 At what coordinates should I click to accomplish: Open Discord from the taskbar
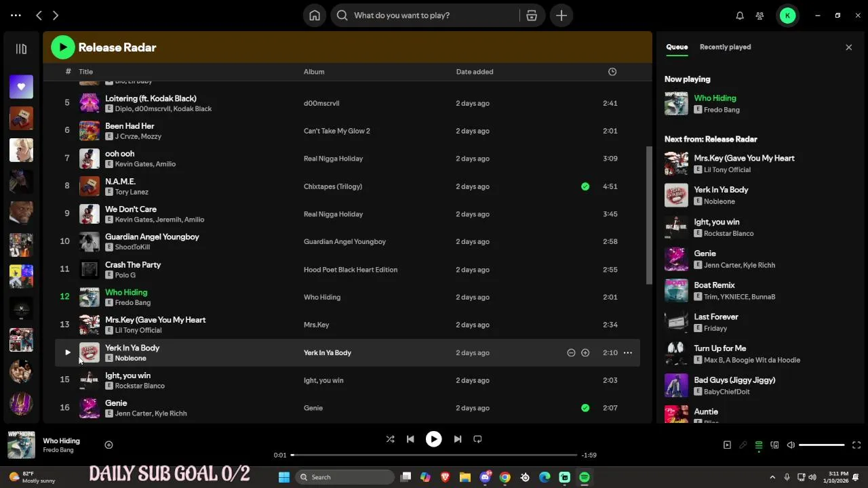pyautogui.click(x=486, y=477)
